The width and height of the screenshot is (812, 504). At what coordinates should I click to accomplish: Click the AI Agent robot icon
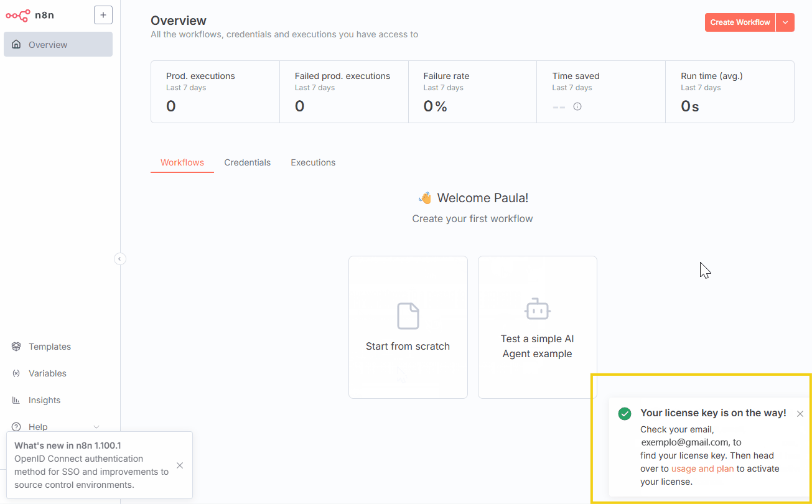537,309
